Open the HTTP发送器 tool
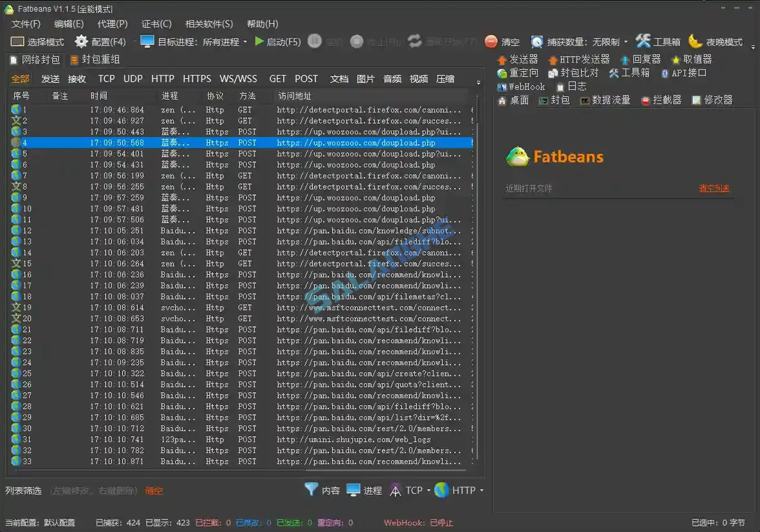This screenshot has height=532, width=760. pos(584,59)
